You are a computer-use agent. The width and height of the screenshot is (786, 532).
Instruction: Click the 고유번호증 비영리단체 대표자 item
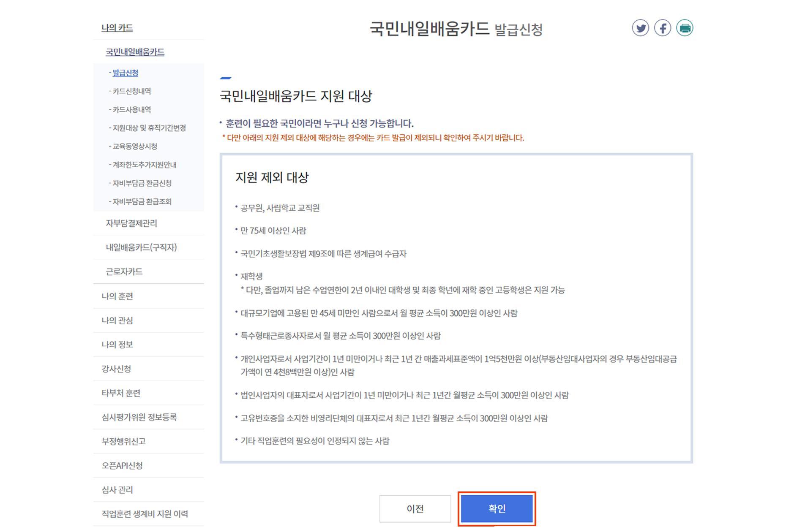coord(394,418)
